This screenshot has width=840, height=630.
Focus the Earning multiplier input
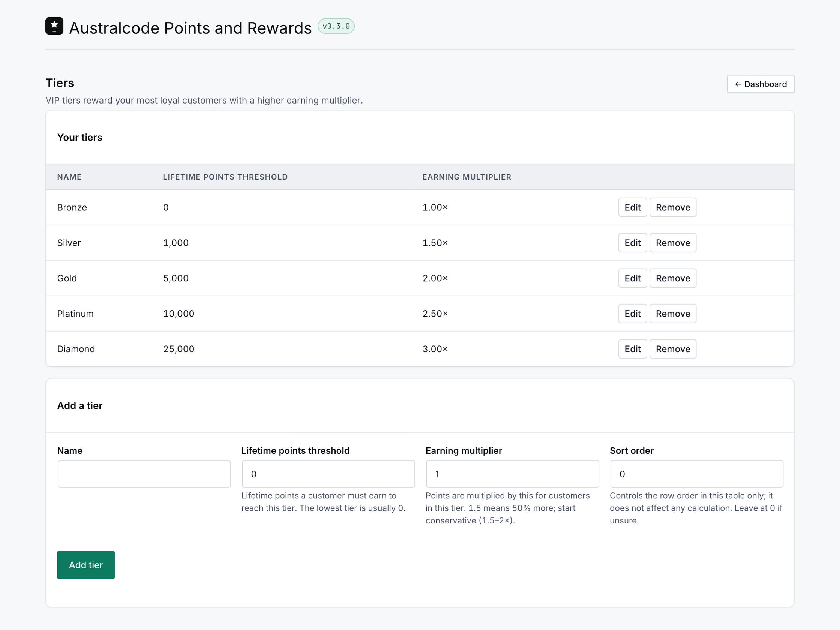[513, 474]
